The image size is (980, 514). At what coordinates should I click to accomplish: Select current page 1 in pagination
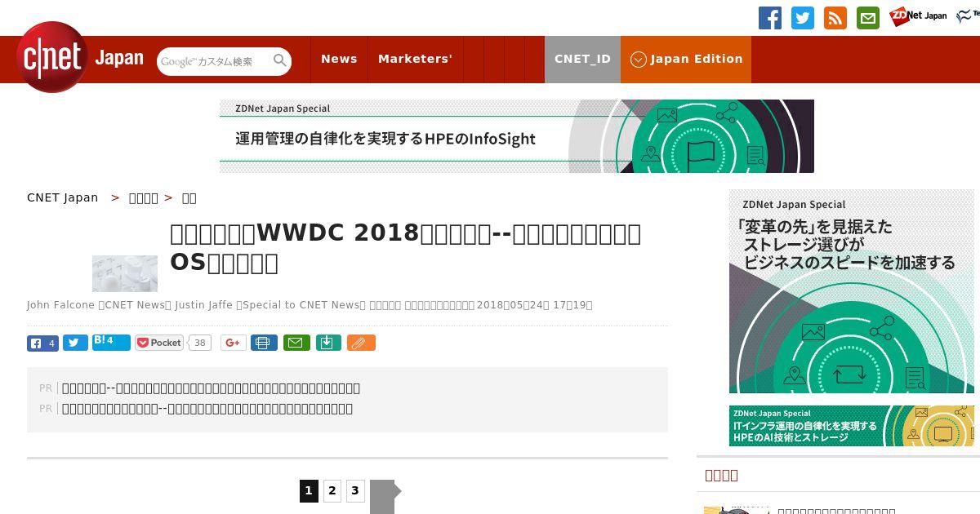[309, 490]
